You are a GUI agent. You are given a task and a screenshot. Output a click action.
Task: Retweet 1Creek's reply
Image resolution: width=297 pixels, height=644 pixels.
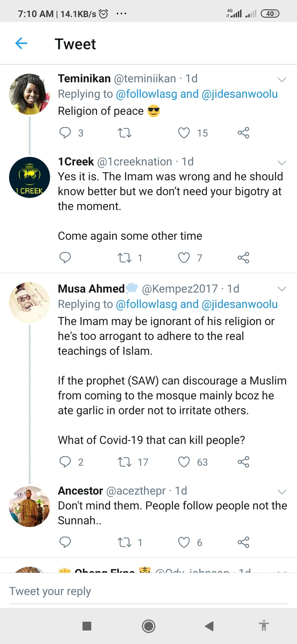pyautogui.click(x=124, y=258)
